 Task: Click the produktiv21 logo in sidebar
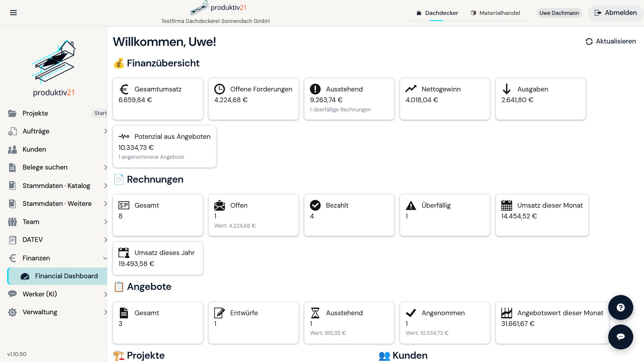[x=54, y=68]
